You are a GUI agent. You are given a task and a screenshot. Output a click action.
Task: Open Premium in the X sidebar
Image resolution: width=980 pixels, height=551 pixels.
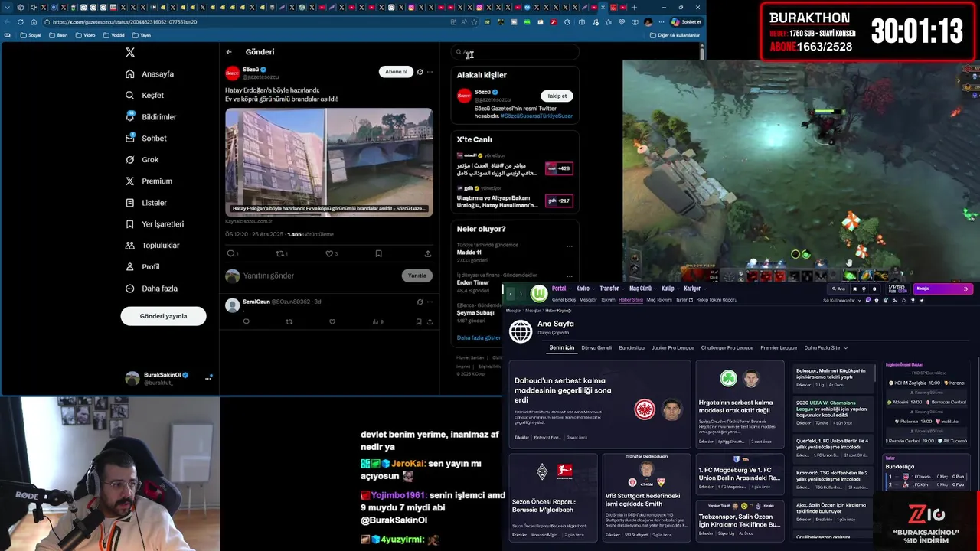coord(149,181)
